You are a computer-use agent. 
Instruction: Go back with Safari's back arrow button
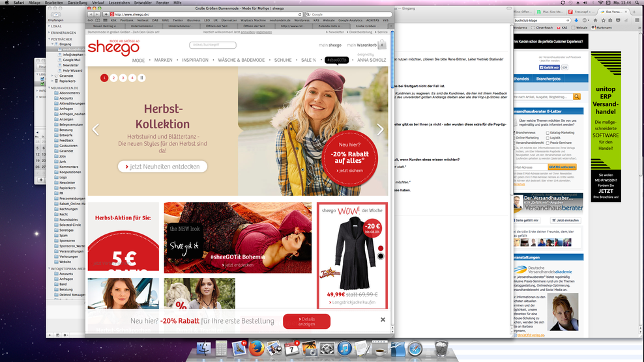pyautogui.click(x=91, y=14)
